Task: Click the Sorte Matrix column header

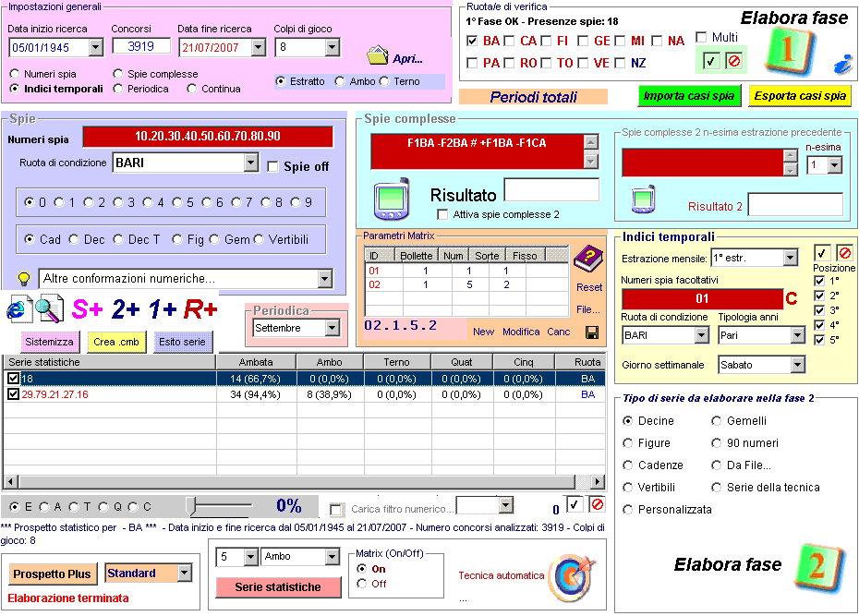Action: click(487, 256)
